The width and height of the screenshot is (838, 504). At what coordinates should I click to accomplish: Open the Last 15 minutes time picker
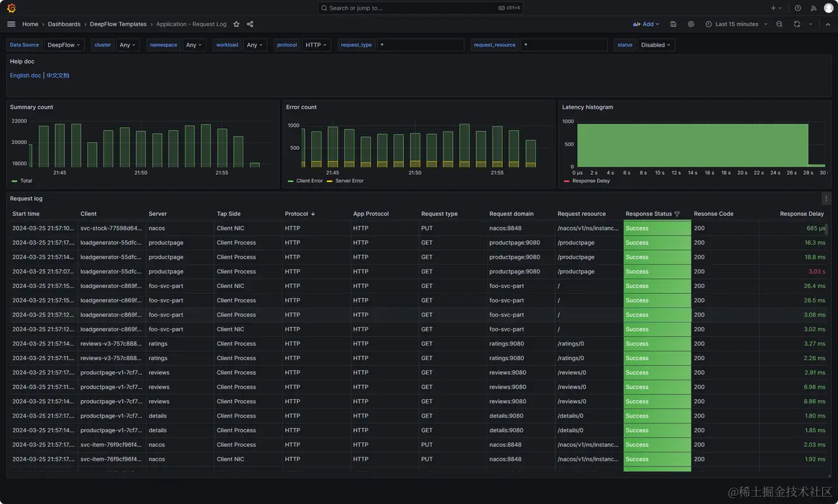click(x=737, y=24)
